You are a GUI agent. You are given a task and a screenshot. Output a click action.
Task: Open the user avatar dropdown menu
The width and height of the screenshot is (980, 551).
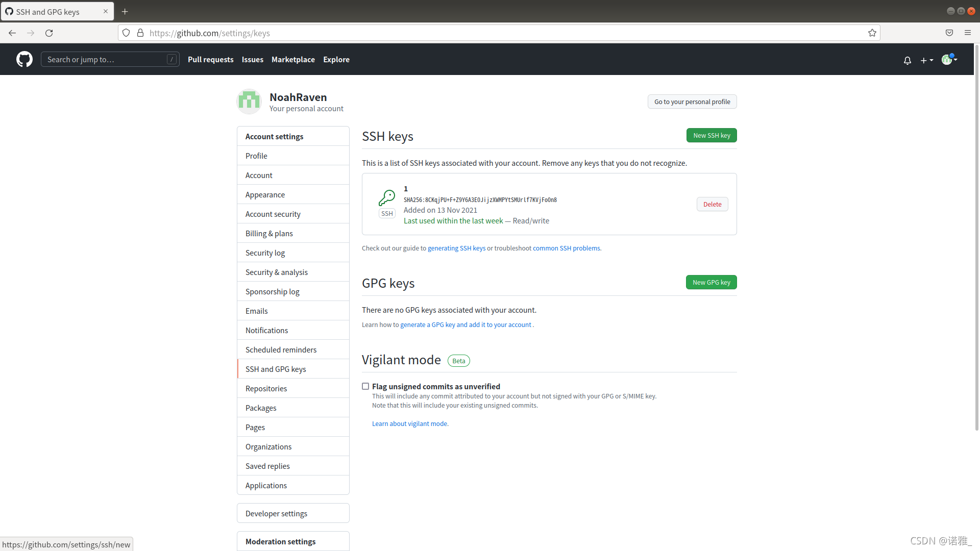tap(949, 60)
